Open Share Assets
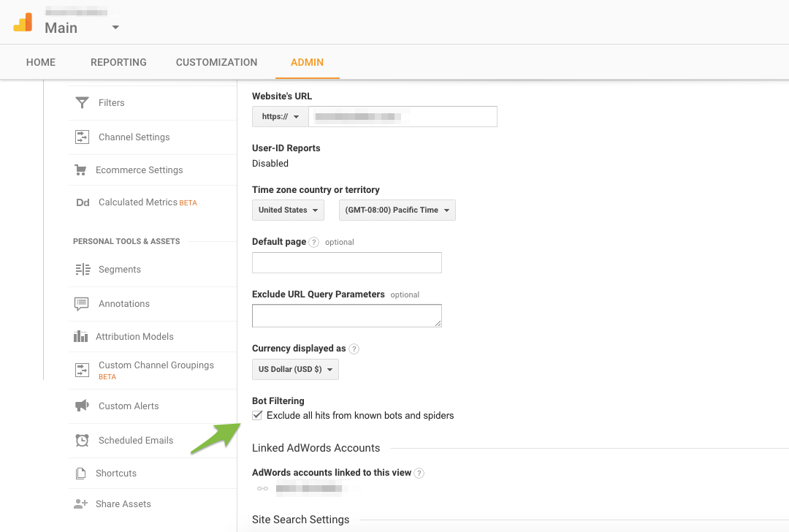789x532 pixels. [123, 503]
